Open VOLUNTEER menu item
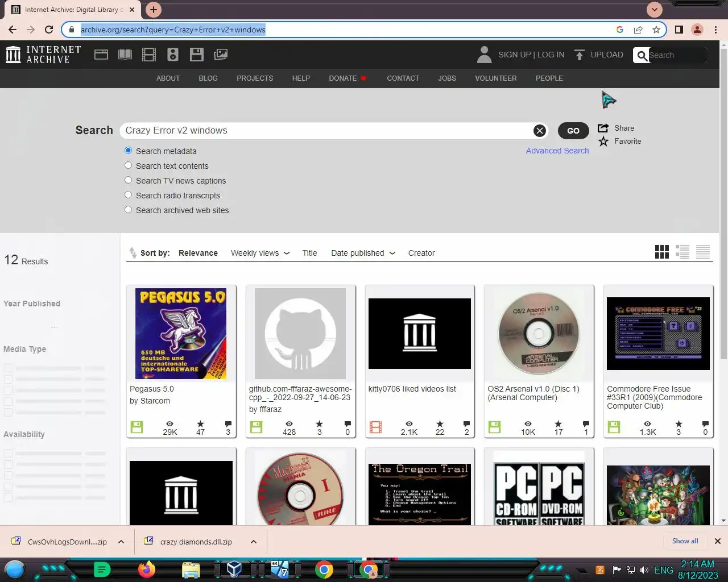Screen dimensions: 728x582 [496, 78]
